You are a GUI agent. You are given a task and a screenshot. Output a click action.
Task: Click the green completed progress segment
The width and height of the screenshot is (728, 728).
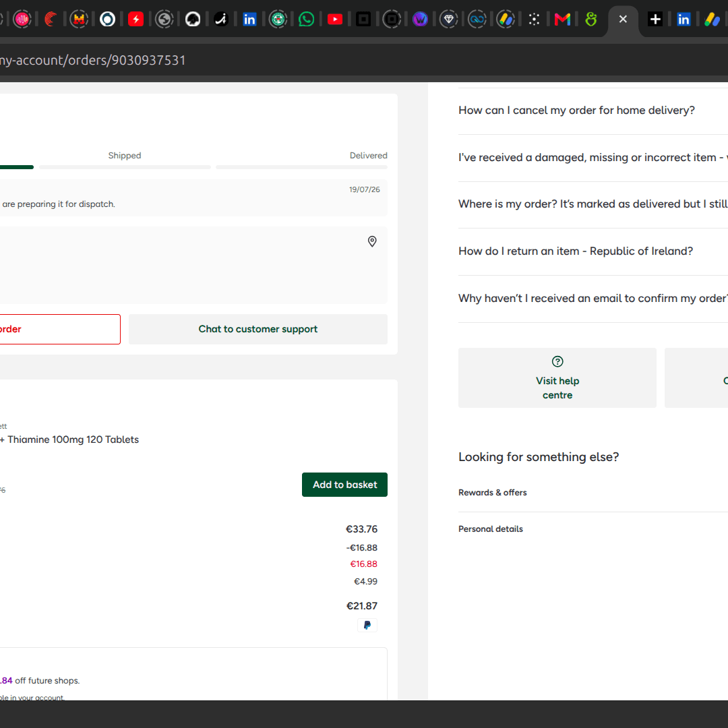(x=17, y=167)
